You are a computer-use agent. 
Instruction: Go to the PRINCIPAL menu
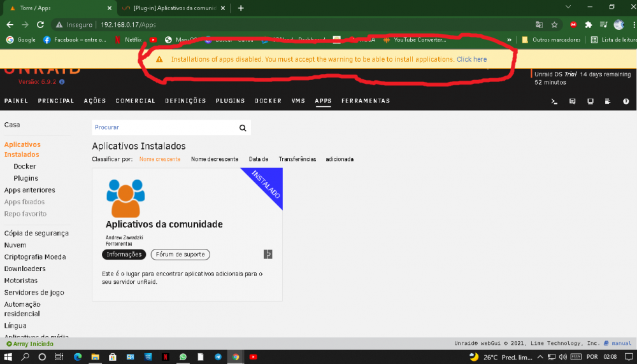click(56, 101)
